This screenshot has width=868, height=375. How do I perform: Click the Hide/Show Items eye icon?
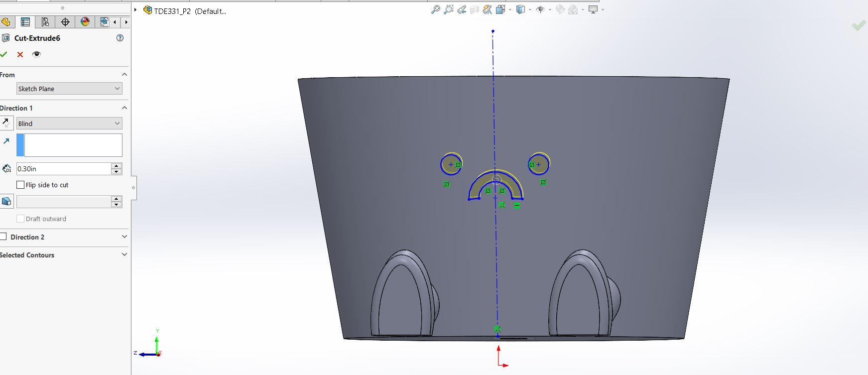[x=540, y=9]
